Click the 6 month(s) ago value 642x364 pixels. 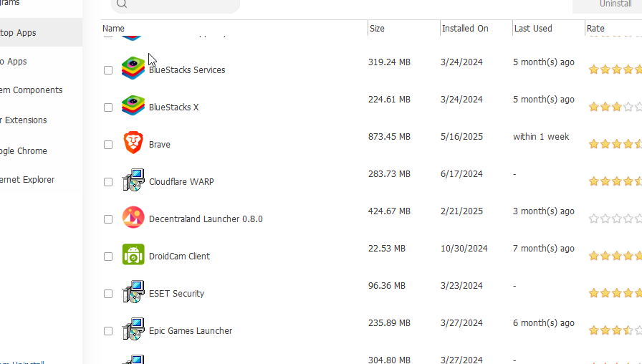click(x=544, y=323)
